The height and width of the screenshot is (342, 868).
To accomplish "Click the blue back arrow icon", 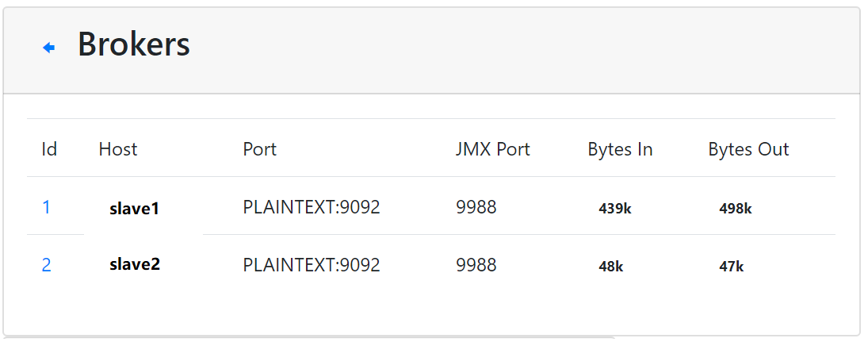I will coord(48,48).
